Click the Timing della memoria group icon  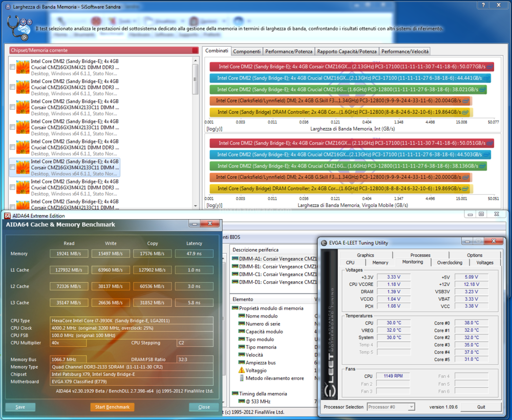pos(235,393)
